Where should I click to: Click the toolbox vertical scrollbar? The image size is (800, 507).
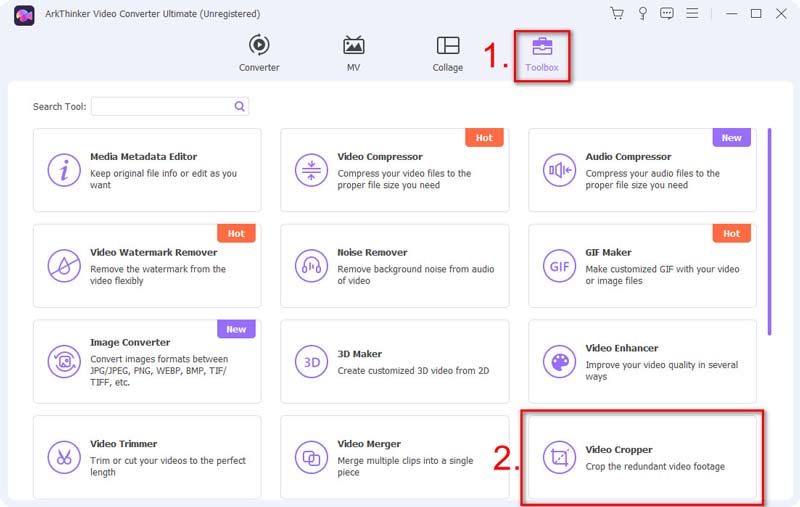pyautogui.click(x=769, y=232)
